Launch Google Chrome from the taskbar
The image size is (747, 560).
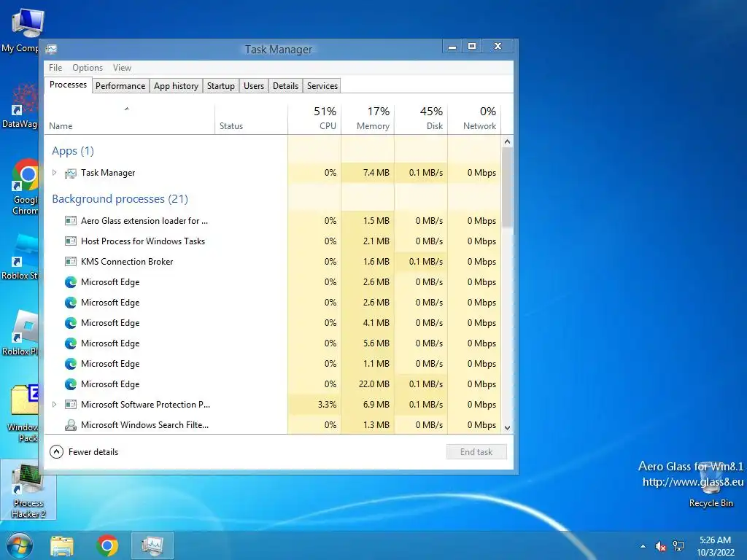click(107, 545)
